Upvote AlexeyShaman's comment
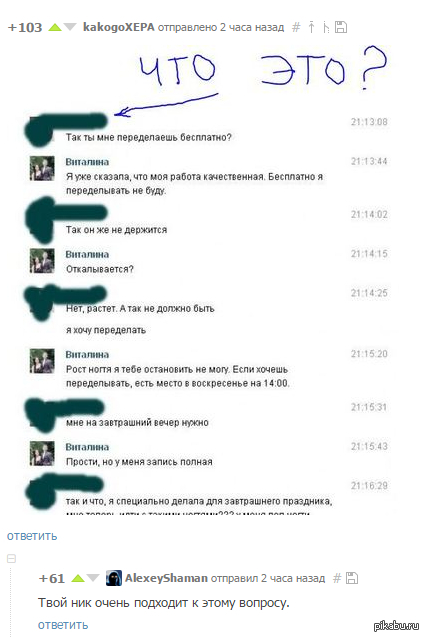 click(x=78, y=578)
